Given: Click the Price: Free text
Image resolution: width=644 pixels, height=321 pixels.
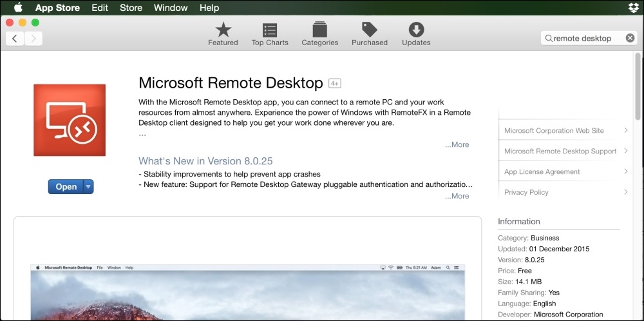Looking at the screenshot, I should [x=515, y=271].
